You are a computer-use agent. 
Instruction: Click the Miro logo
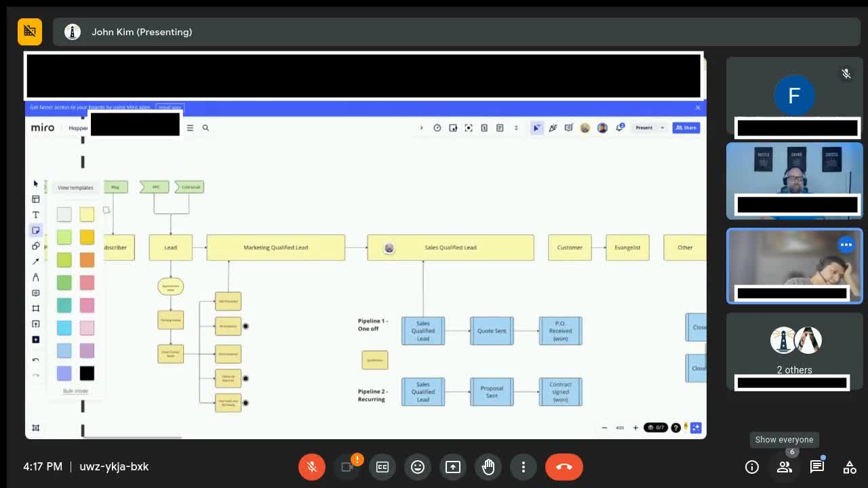(x=43, y=127)
